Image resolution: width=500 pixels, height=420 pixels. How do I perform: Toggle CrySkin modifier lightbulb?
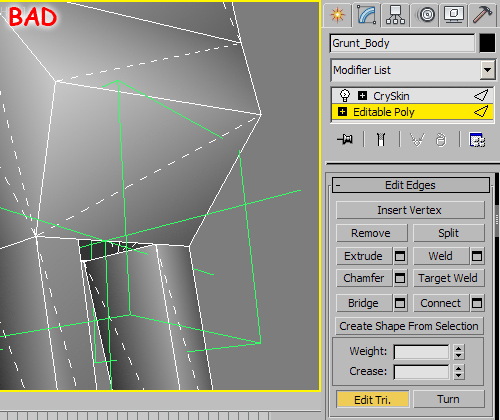[x=345, y=96]
